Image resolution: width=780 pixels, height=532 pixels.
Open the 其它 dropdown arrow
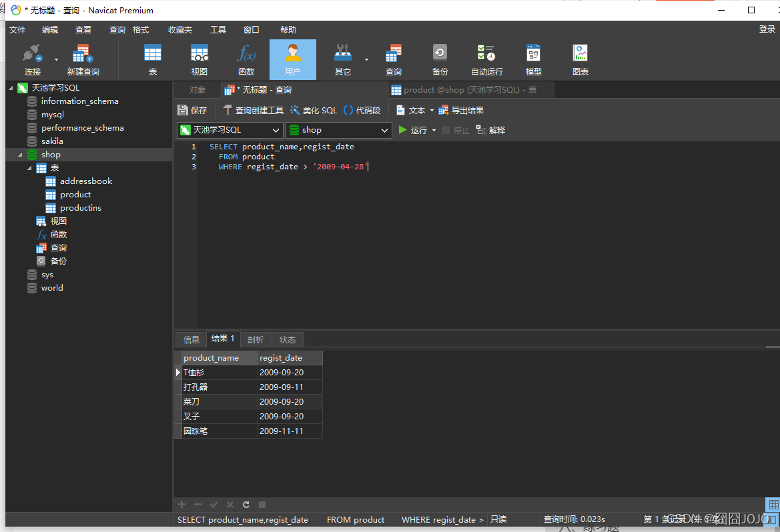coord(366,59)
